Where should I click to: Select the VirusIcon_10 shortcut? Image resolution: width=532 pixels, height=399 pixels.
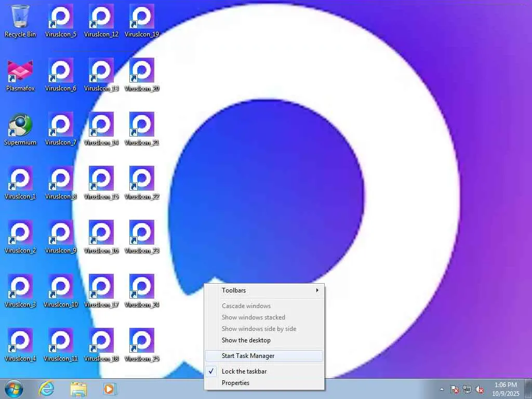(61, 291)
